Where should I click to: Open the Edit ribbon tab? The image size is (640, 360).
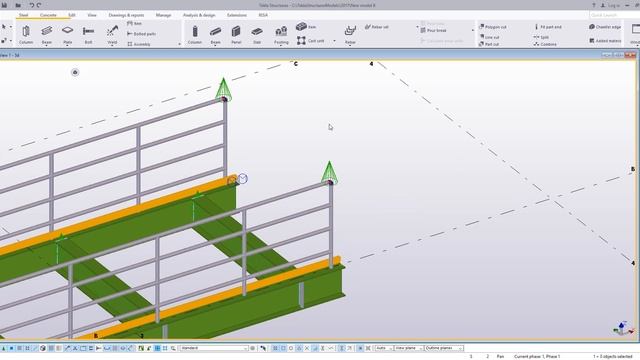click(72, 15)
